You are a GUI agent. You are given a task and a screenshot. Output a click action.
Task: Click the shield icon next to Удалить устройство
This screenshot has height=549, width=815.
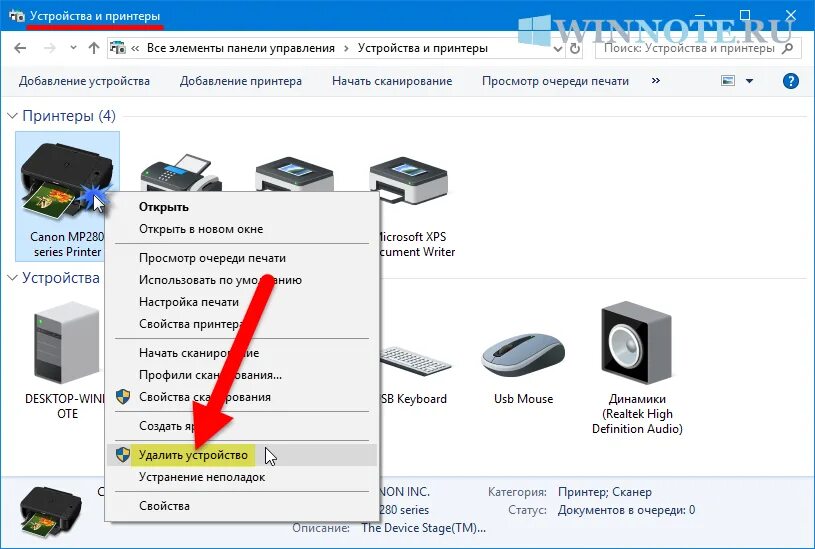coord(123,455)
